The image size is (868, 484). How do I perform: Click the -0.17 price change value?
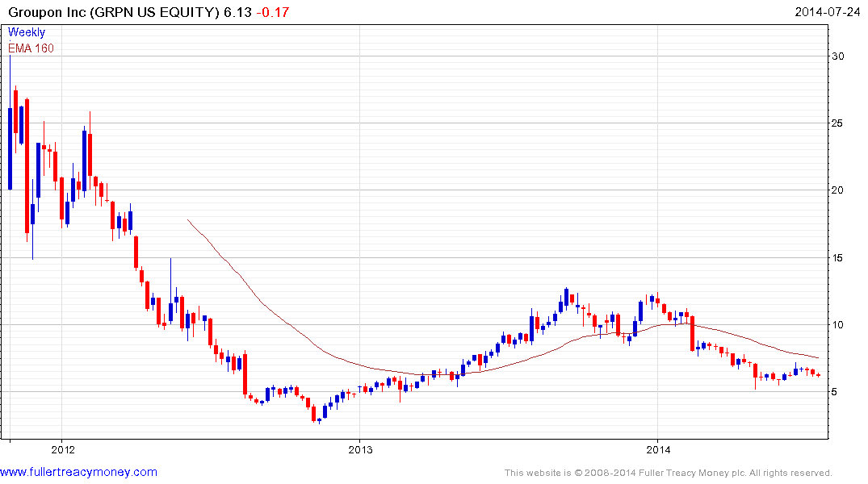click(272, 12)
